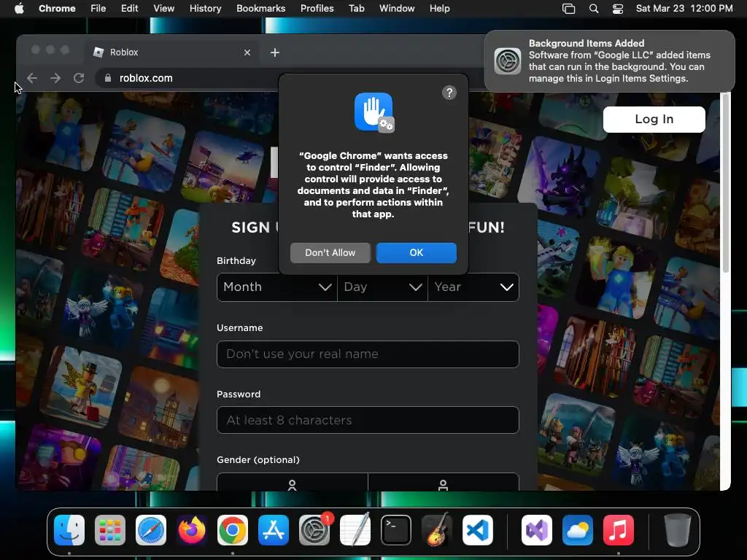747x560 pixels.
Task: Open the Edit menu
Action: [x=129, y=9]
